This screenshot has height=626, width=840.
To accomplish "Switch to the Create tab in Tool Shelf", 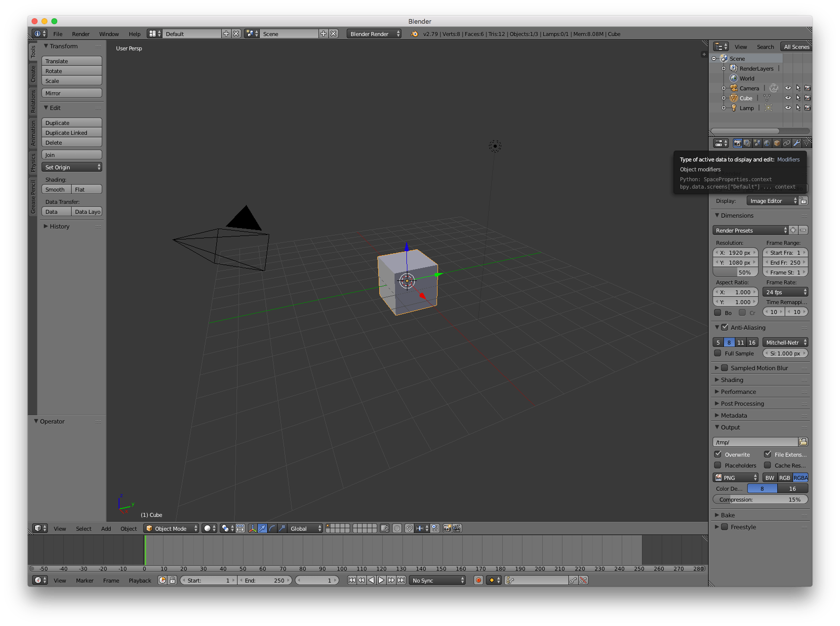I will 32,74.
